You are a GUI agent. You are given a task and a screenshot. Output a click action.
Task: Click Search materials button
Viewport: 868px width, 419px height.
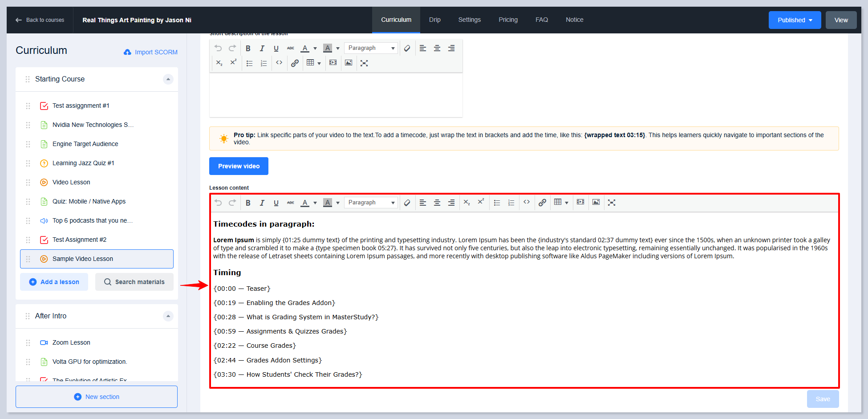134,282
